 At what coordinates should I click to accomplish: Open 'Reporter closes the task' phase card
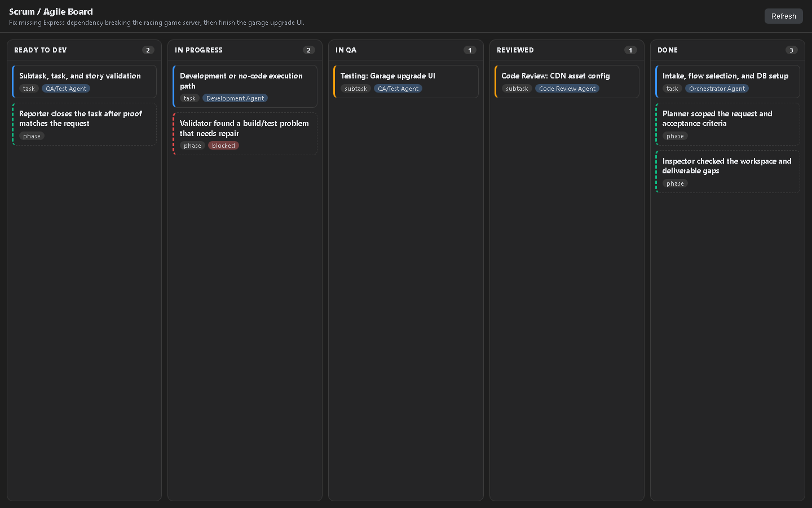click(x=84, y=124)
